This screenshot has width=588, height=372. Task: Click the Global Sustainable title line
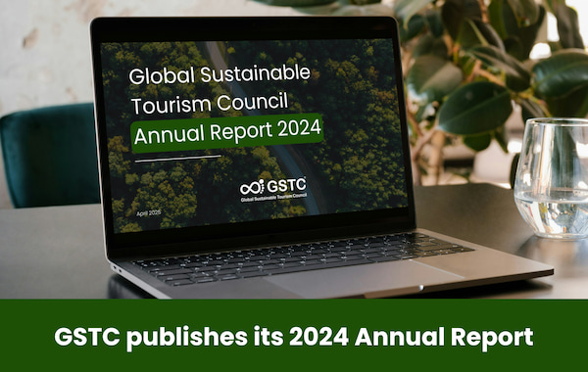220,73
